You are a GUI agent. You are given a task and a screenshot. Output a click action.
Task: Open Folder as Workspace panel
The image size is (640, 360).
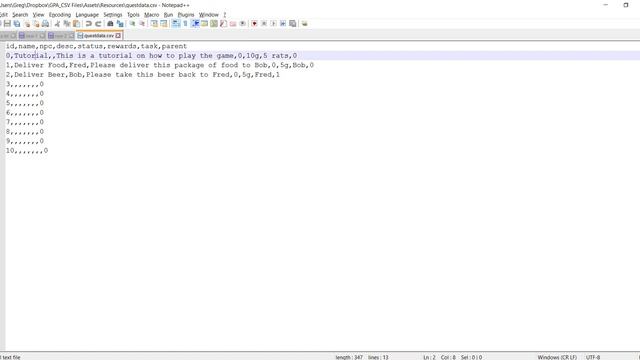[x=233, y=24]
